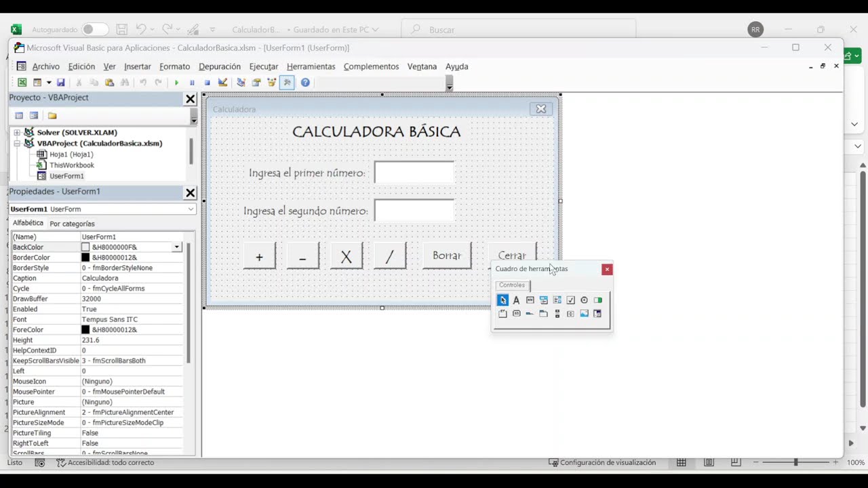The height and width of the screenshot is (488, 868).
Task: Switch to the 'Por categorías' properties tab
Action: tap(72, 224)
